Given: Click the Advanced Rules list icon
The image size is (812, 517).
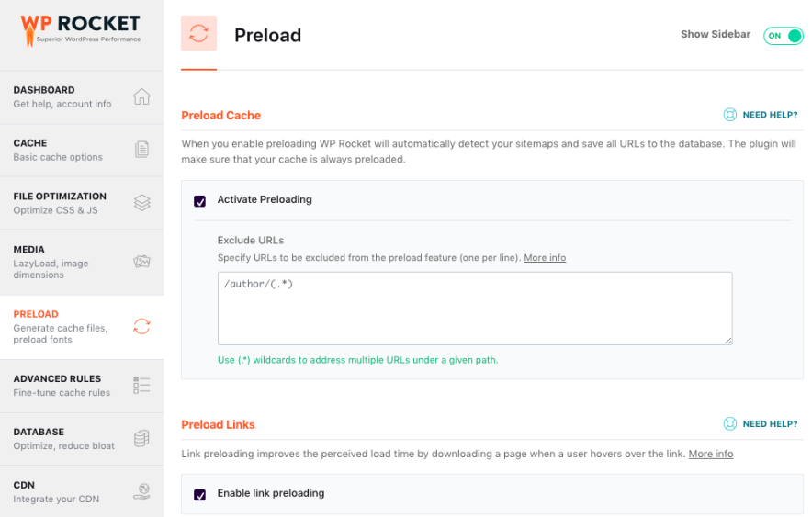Looking at the screenshot, I should pyautogui.click(x=141, y=385).
